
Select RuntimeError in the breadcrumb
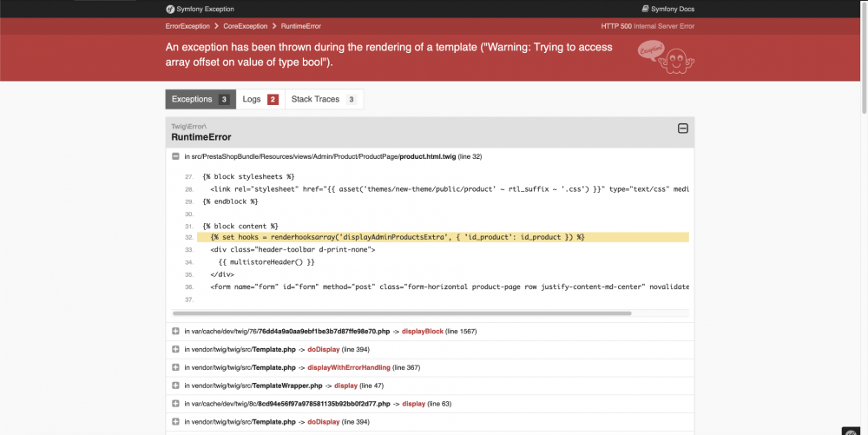pos(300,26)
